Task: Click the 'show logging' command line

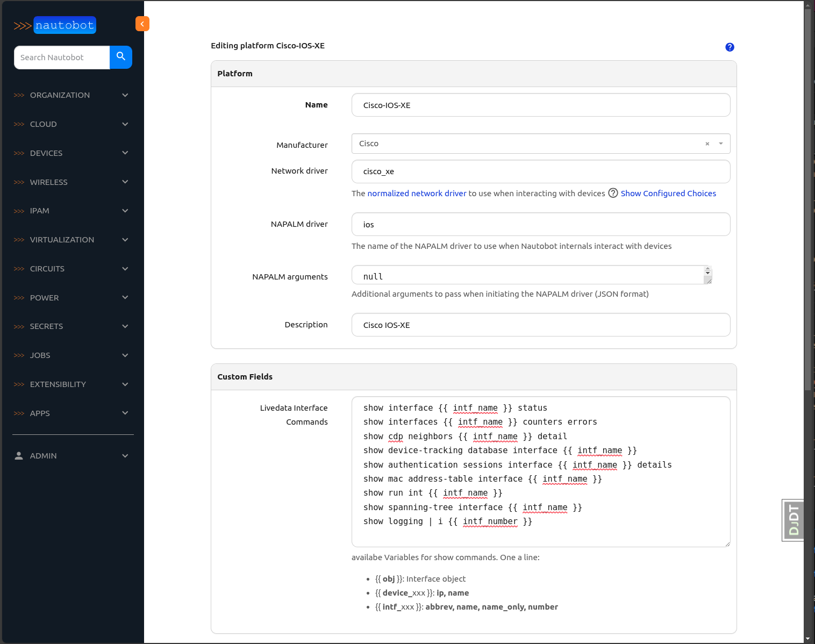Action: click(448, 521)
